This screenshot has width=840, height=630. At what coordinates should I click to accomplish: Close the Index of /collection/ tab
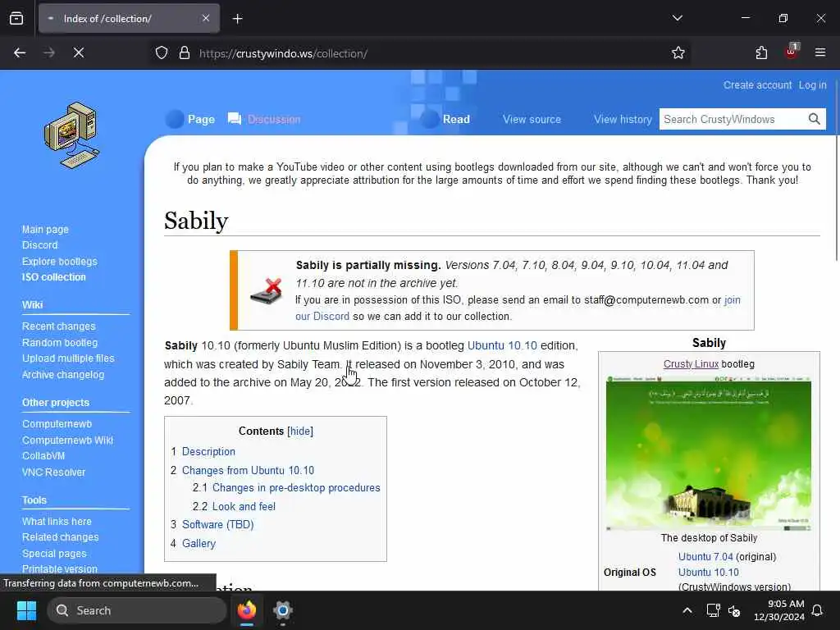click(x=206, y=18)
